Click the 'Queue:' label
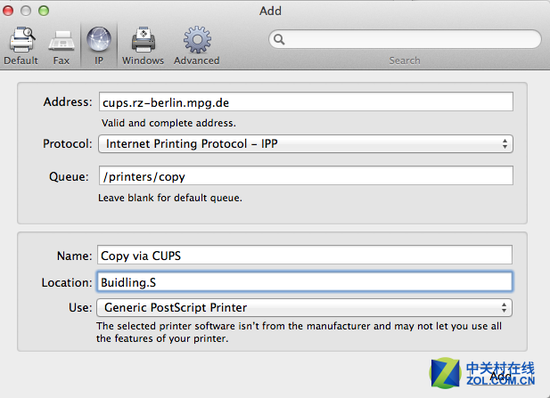 [x=69, y=176]
